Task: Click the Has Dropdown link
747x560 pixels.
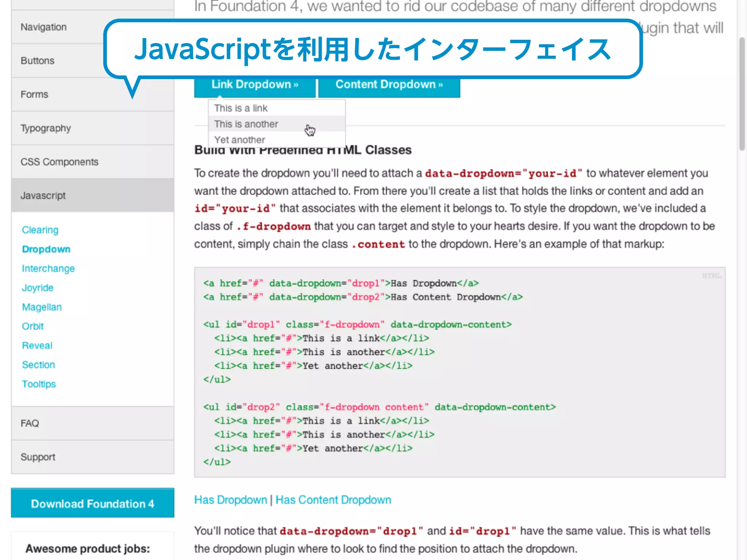Action: pyautogui.click(x=231, y=500)
